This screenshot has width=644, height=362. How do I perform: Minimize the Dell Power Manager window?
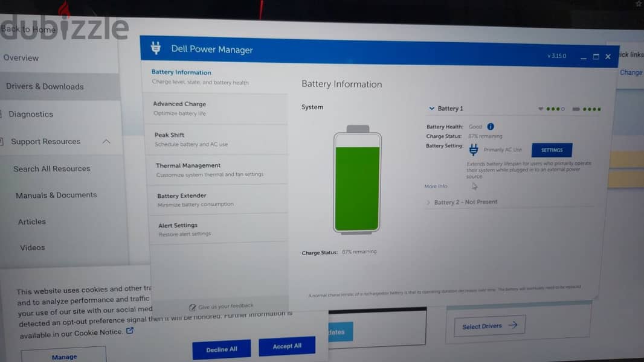(x=583, y=58)
